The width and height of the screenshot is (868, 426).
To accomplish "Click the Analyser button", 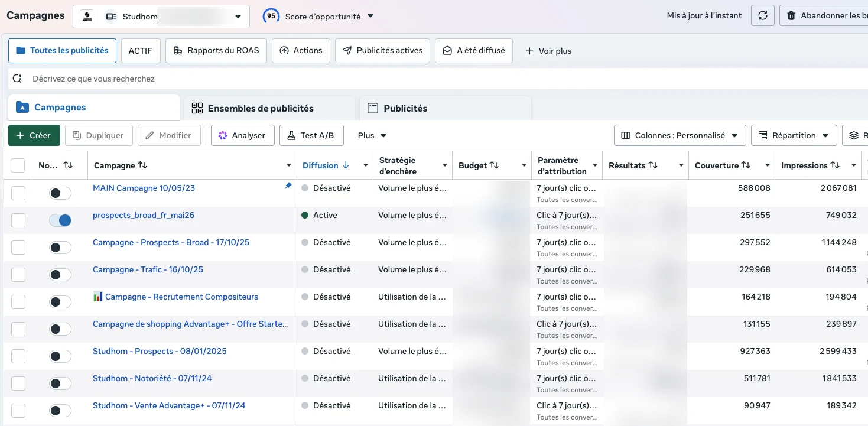I will coord(242,135).
